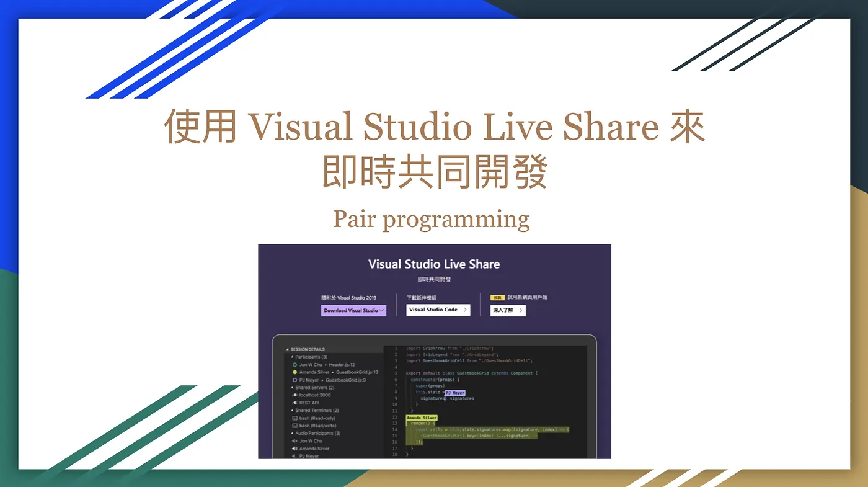Click the yellow 預覽 badge
This screenshot has height=487, width=868.
point(498,298)
